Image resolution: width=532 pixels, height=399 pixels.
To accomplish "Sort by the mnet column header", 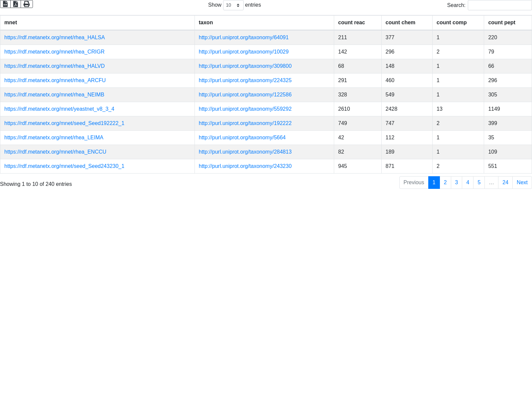I will click(11, 23).
